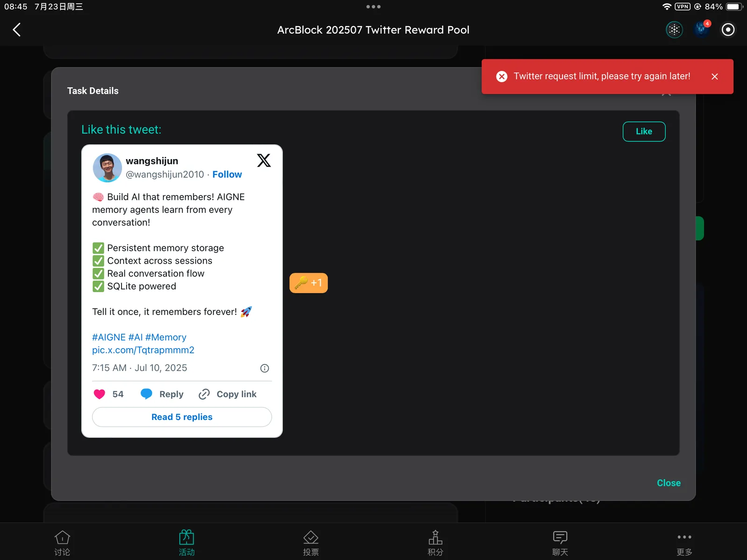Switch to the 积分 points tab
Screen dimensions: 747x560
coord(435,543)
